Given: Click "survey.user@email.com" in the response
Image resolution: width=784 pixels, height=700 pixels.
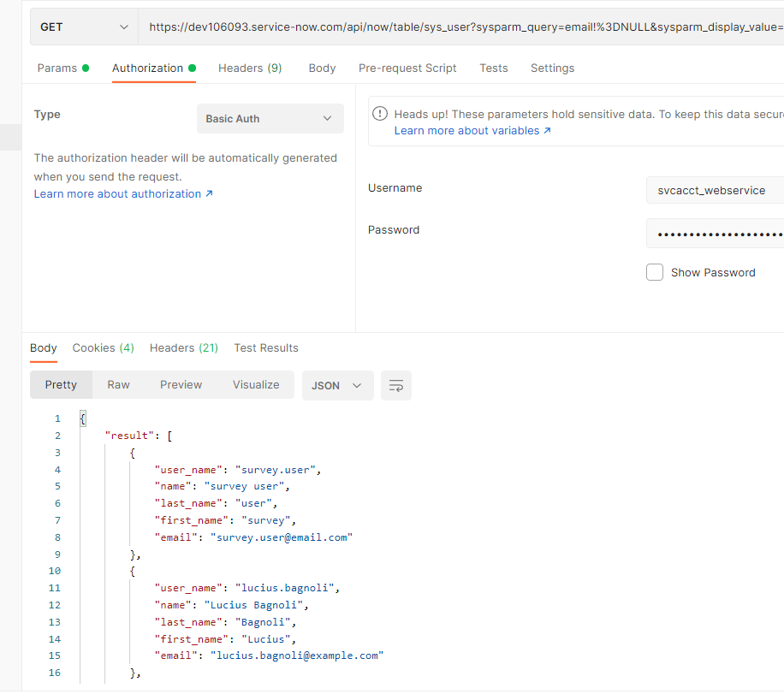Looking at the screenshot, I should [282, 537].
